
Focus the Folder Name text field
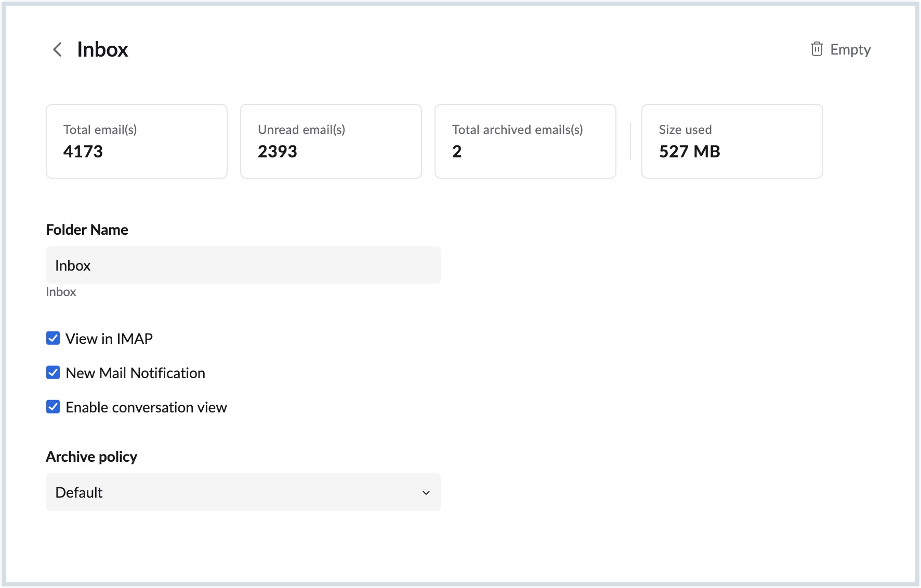pyautogui.click(x=243, y=265)
